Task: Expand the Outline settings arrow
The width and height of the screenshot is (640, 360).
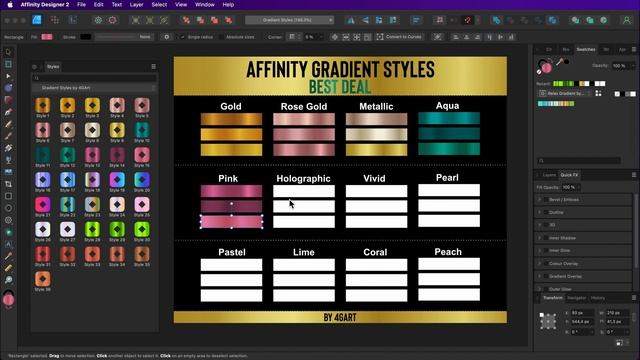Action: click(x=540, y=212)
